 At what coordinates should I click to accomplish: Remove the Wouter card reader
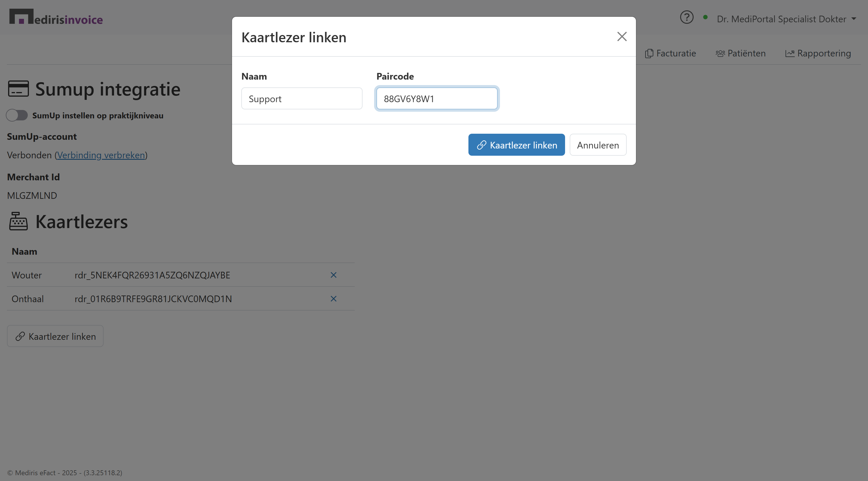point(333,275)
